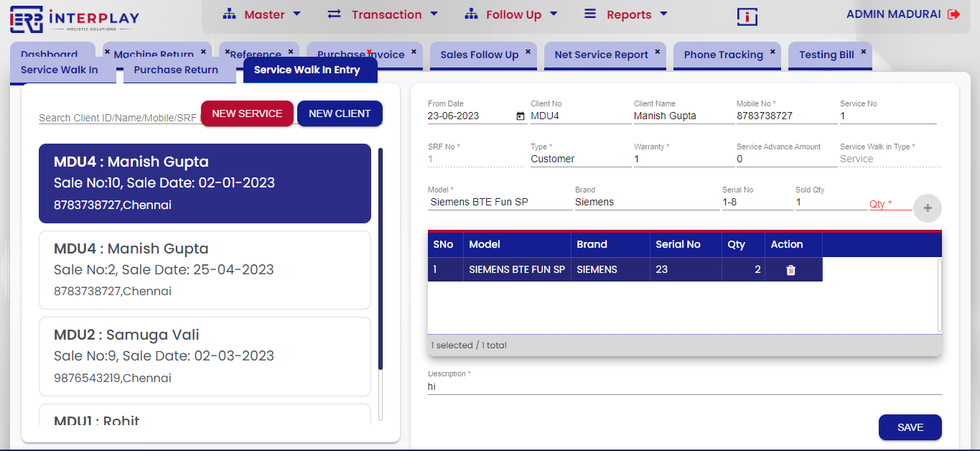The height and width of the screenshot is (451, 980).
Task: Click the logout icon beside ADMIN MADURAI
Action: [953, 14]
